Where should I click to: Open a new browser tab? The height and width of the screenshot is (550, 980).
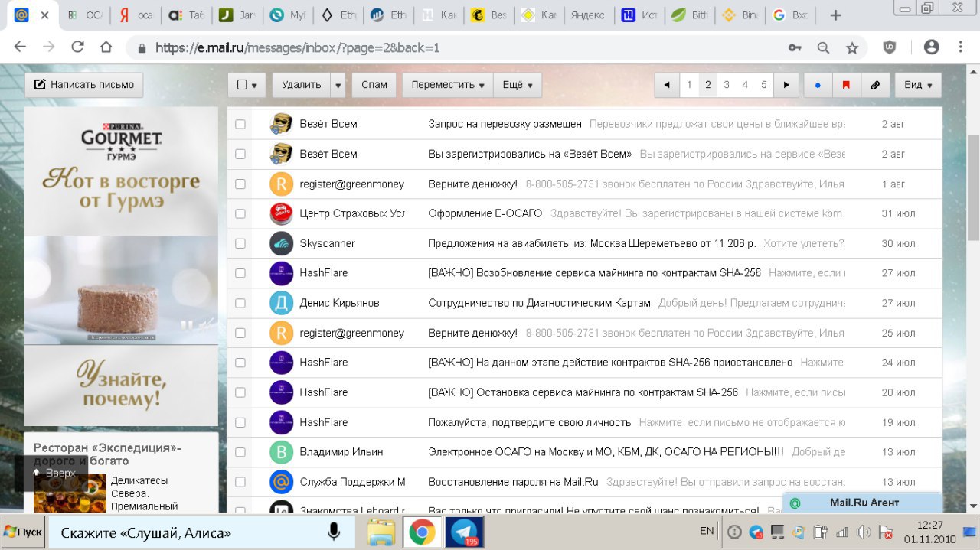pyautogui.click(x=835, y=15)
